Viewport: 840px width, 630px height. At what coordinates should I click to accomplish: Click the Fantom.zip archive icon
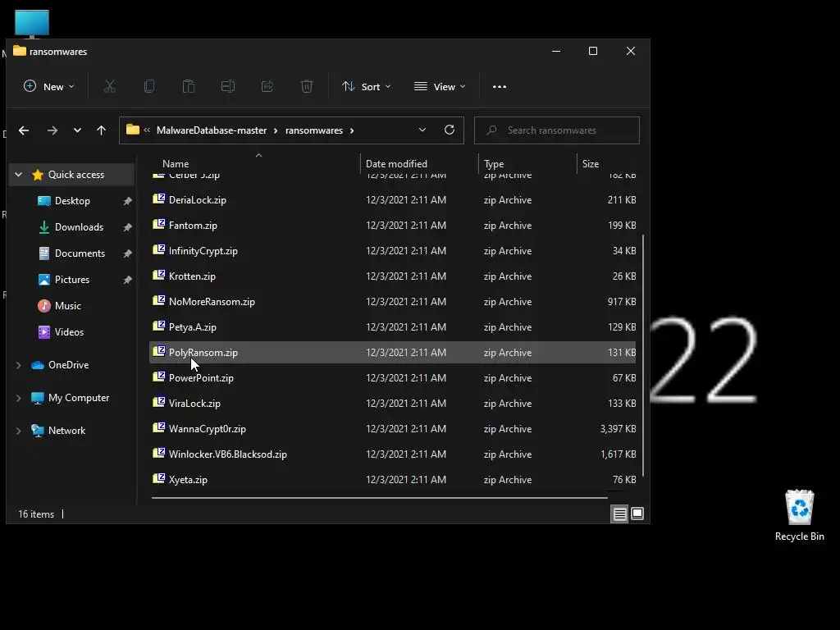[158, 225]
